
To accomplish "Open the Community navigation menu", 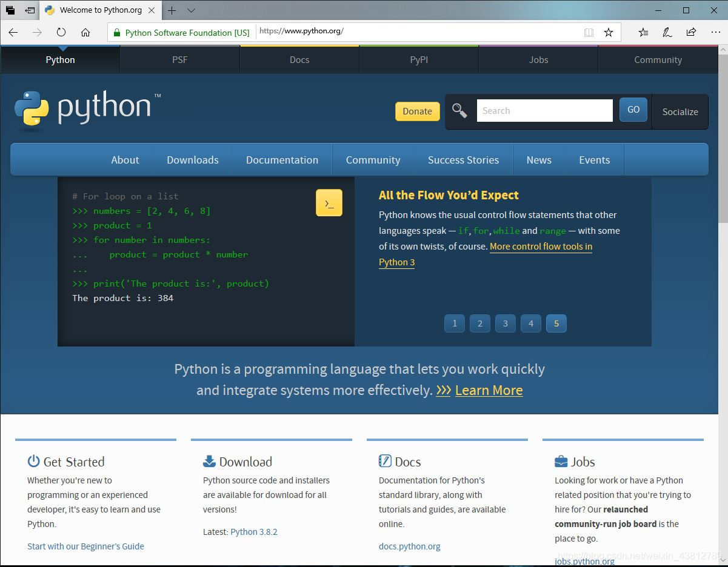I will tap(373, 160).
